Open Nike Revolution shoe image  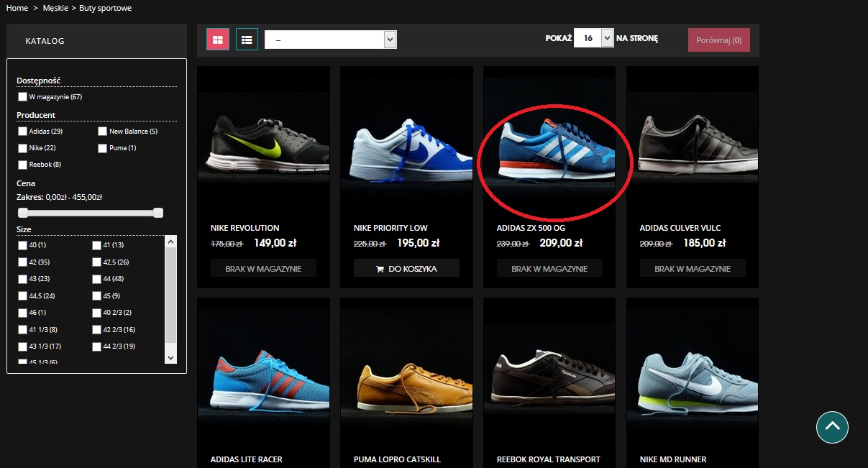263,138
